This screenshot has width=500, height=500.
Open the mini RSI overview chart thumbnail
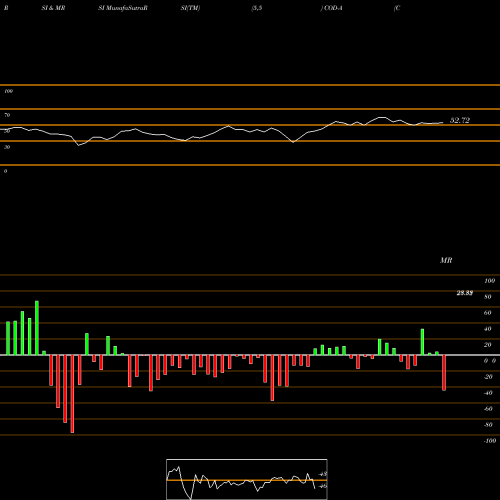(x=247, y=479)
